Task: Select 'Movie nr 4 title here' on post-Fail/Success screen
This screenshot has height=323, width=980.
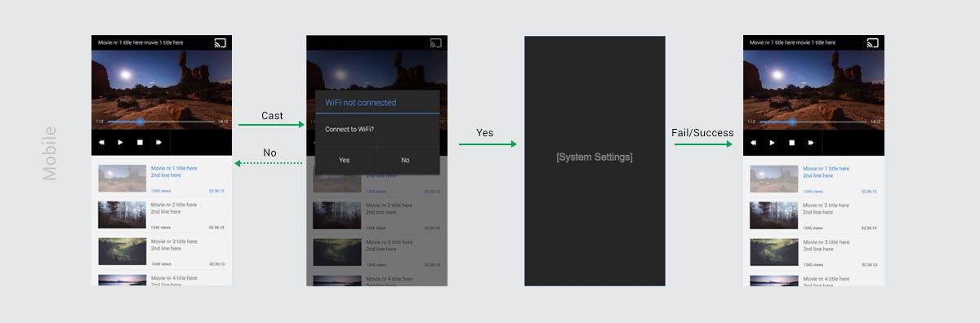Action: click(826, 278)
